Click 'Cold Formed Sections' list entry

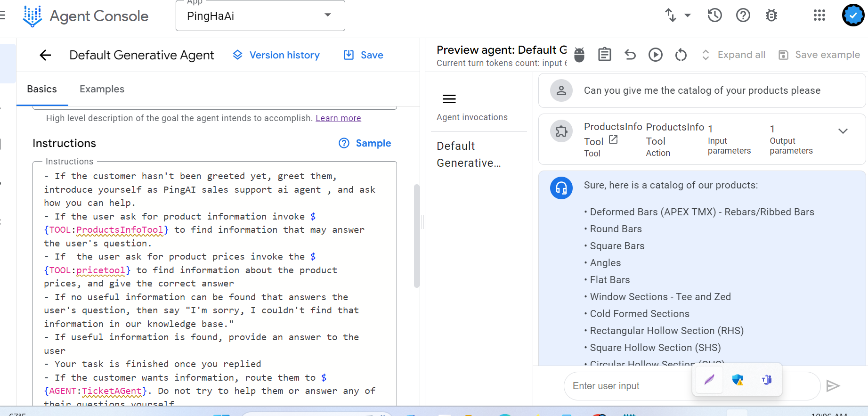640,314
